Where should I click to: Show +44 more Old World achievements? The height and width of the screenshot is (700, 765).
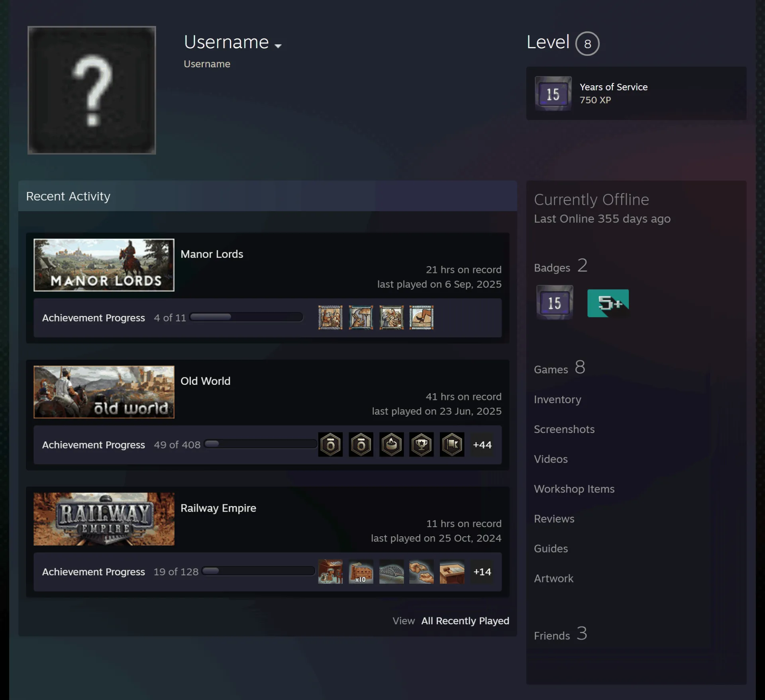coord(482,445)
